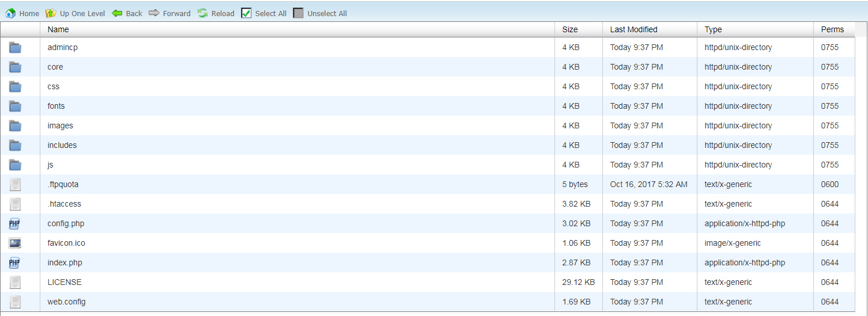
Task: Click the 2.87 KB size value
Action: [576, 262]
